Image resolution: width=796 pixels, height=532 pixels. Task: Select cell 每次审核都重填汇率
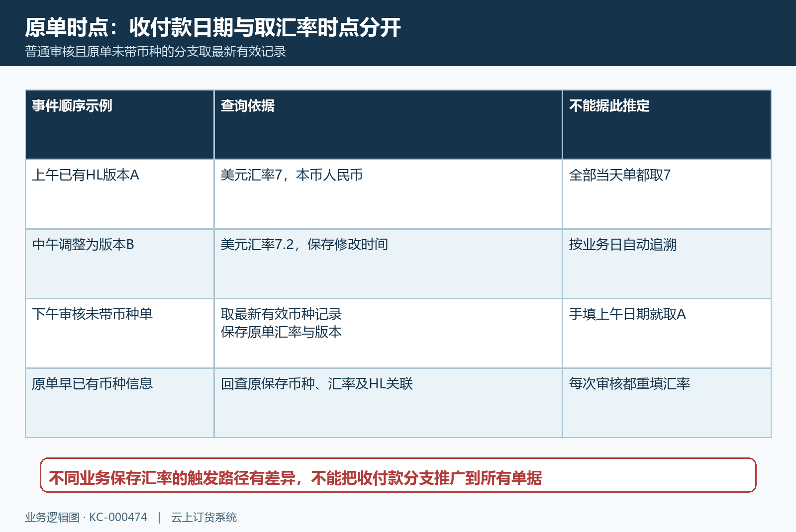tap(667, 403)
